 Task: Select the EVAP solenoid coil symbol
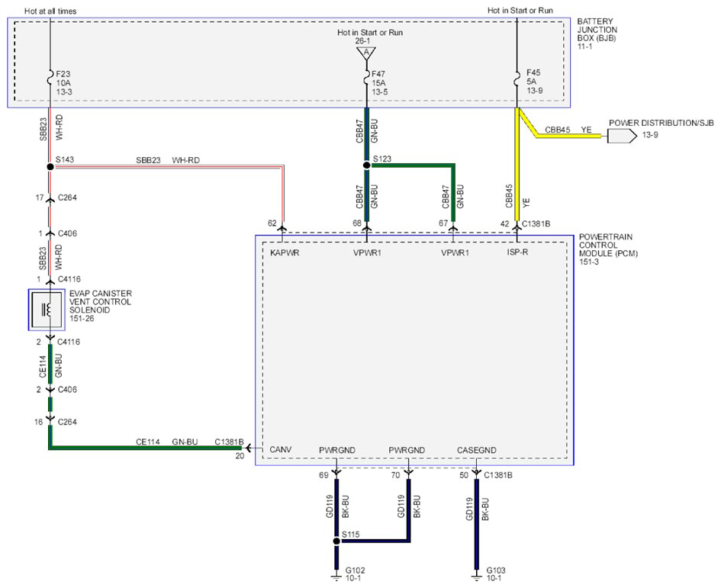pos(47,310)
